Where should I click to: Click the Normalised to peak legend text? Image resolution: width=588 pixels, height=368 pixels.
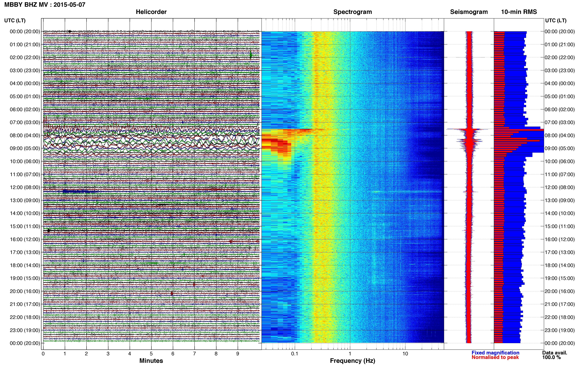pos(495,358)
